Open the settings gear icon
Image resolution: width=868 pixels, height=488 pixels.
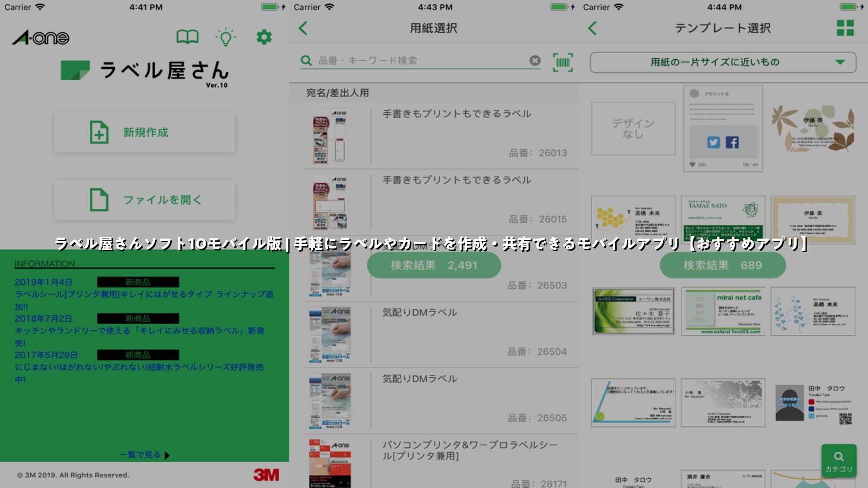point(264,37)
